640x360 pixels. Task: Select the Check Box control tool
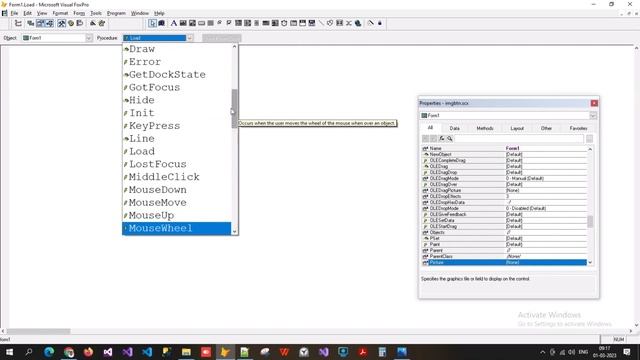click(x=229, y=23)
